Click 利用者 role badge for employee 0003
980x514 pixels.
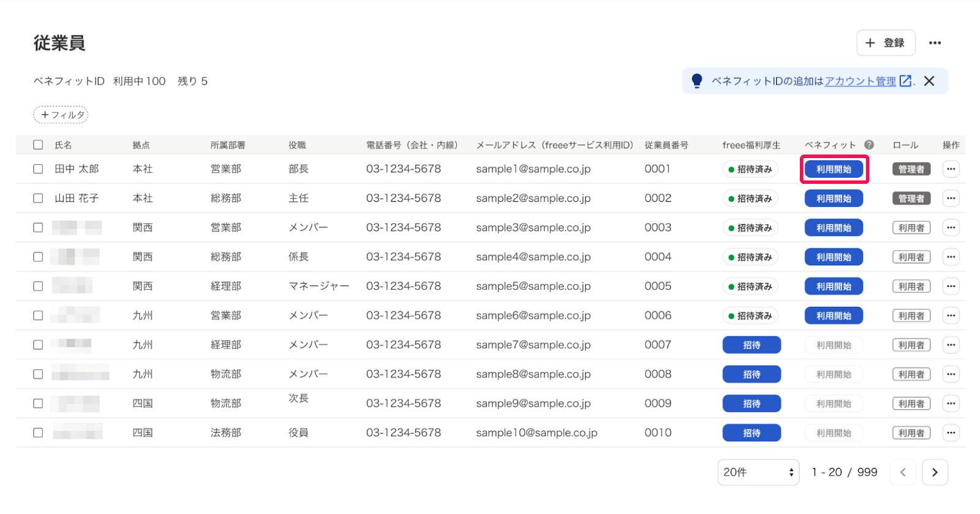click(x=911, y=228)
